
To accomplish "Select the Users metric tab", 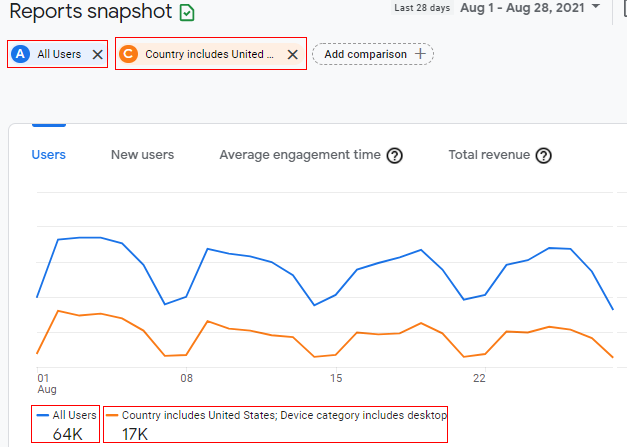I will pyautogui.click(x=48, y=155).
